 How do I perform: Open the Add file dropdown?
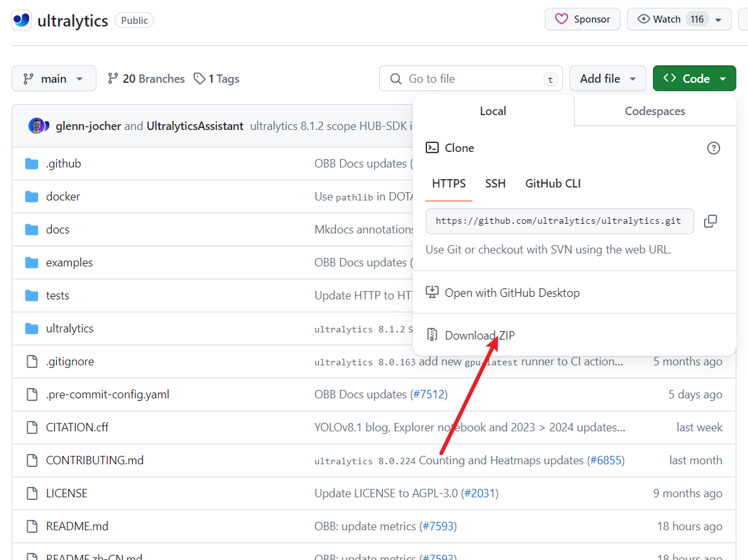(608, 79)
